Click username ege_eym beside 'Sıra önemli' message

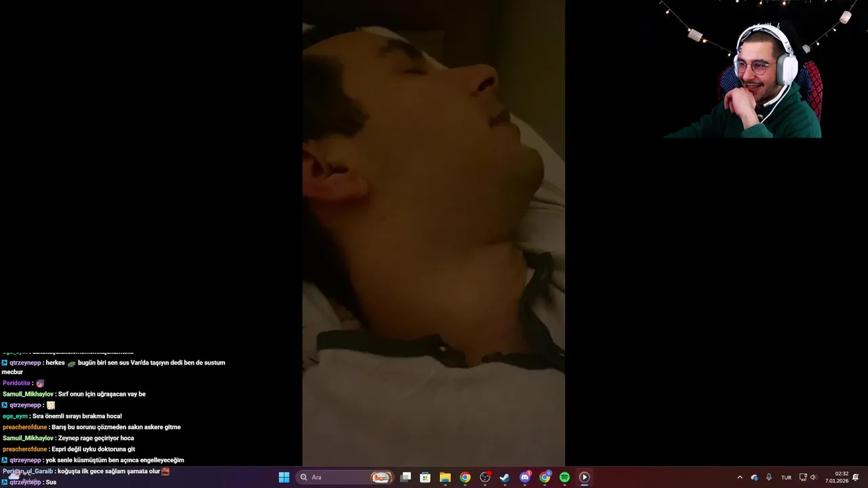[15, 416]
